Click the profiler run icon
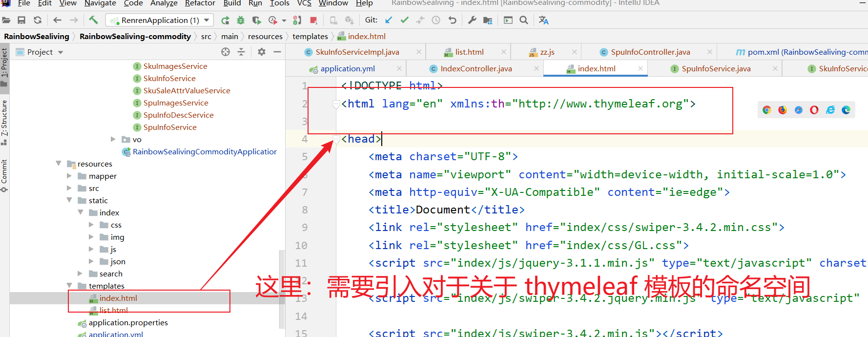This screenshot has height=337, width=868. (273, 20)
